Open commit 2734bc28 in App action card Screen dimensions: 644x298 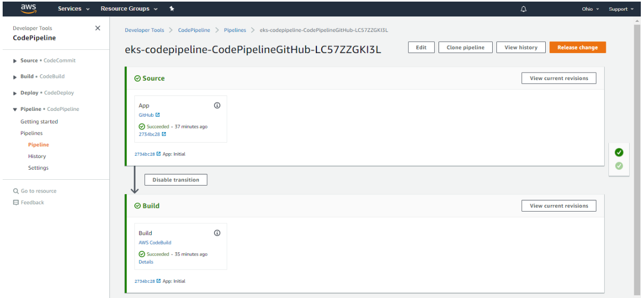(152, 134)
